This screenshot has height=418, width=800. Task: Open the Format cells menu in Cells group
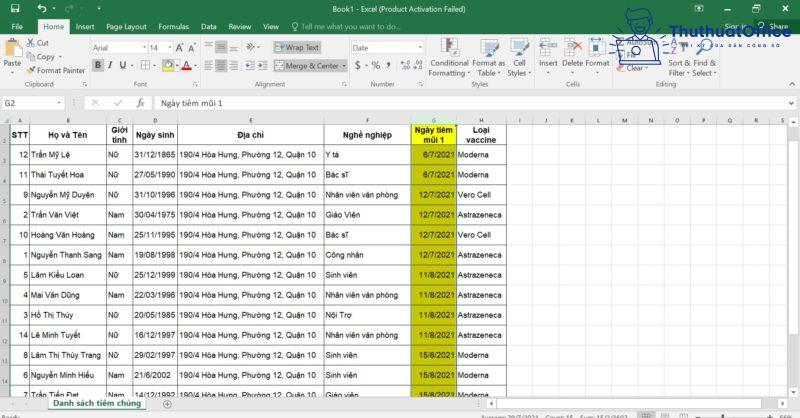tap(597, 55)
